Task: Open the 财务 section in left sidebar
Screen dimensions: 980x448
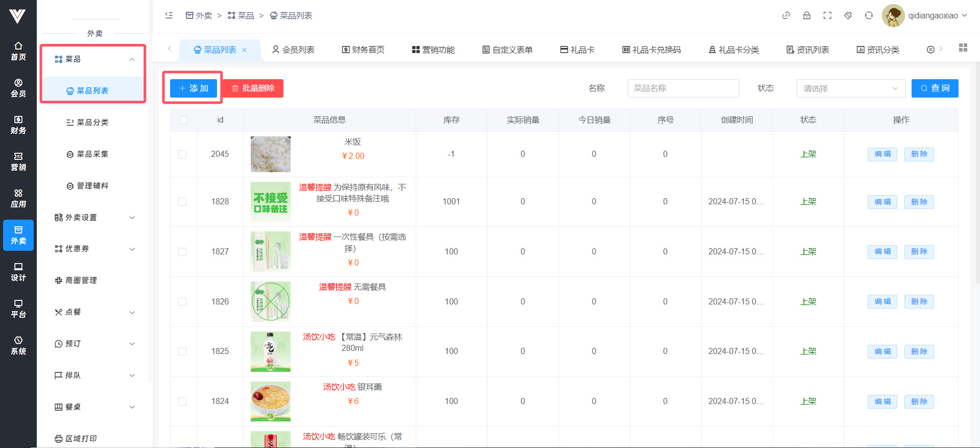Action: (18, 125)
